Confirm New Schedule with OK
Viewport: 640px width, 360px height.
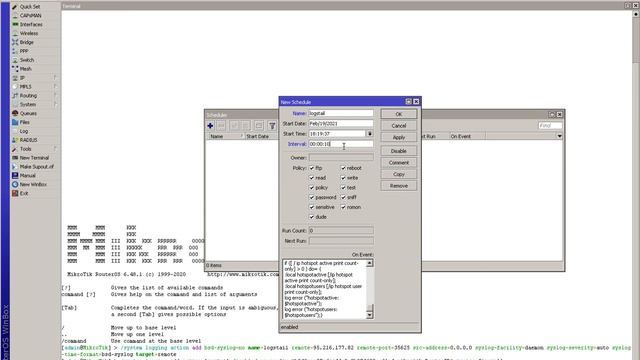coord(399,114)
